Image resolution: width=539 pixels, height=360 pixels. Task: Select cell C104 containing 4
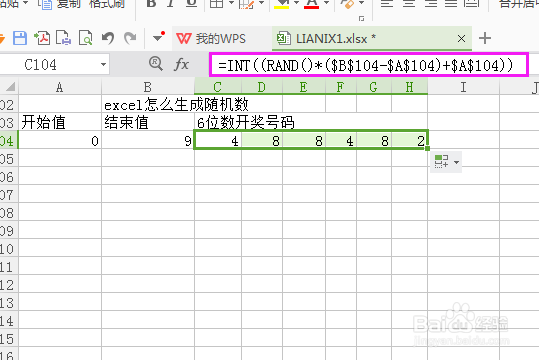[x=218, y=140]
